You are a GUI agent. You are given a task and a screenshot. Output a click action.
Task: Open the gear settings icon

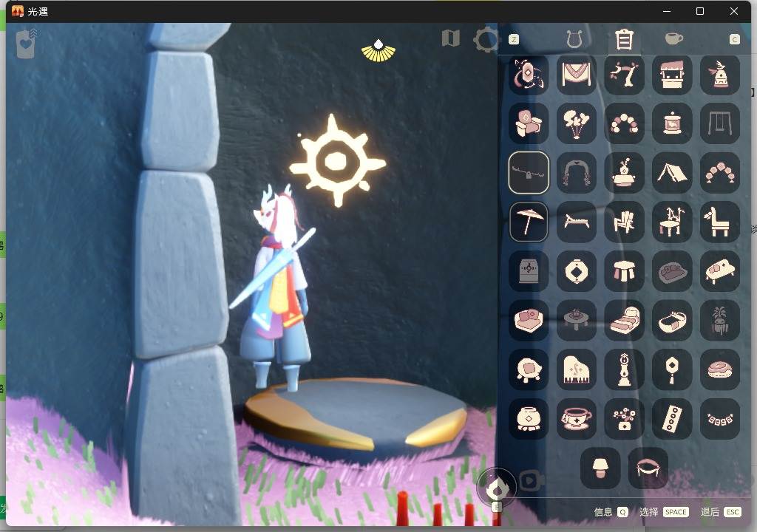click(x=485, y=39)
